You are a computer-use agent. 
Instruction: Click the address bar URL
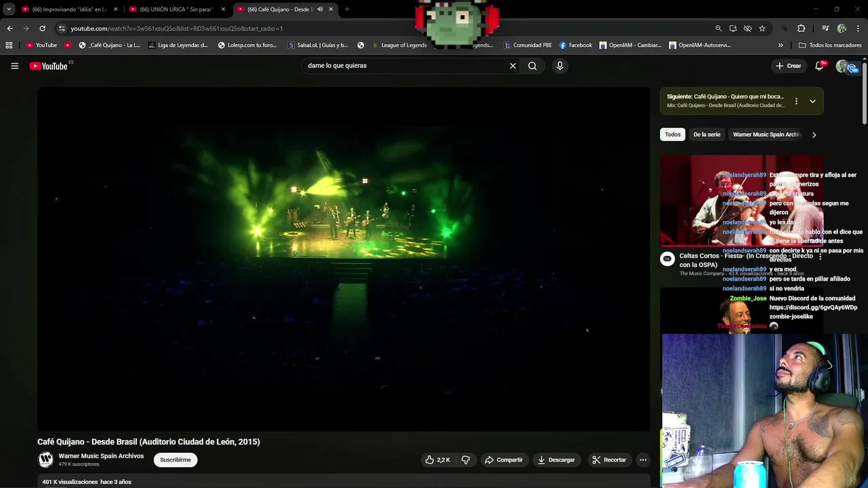(176, 28)
